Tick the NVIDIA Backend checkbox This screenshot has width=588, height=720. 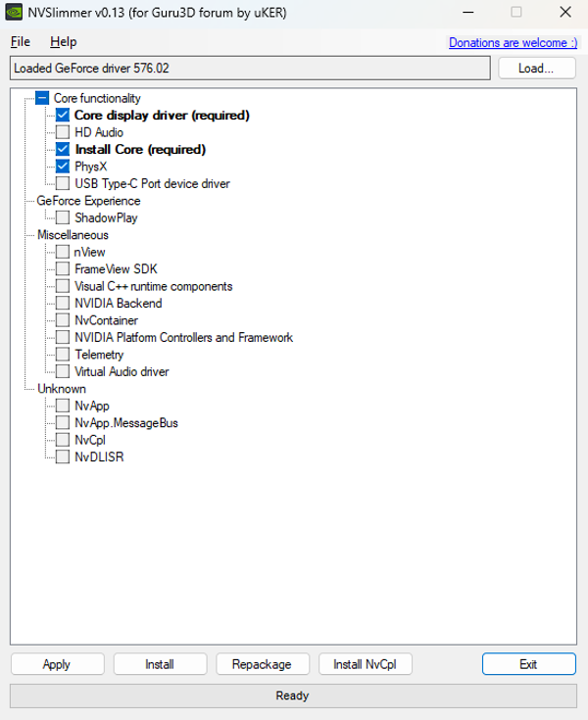pyautogui.click(x=63, y=303)
